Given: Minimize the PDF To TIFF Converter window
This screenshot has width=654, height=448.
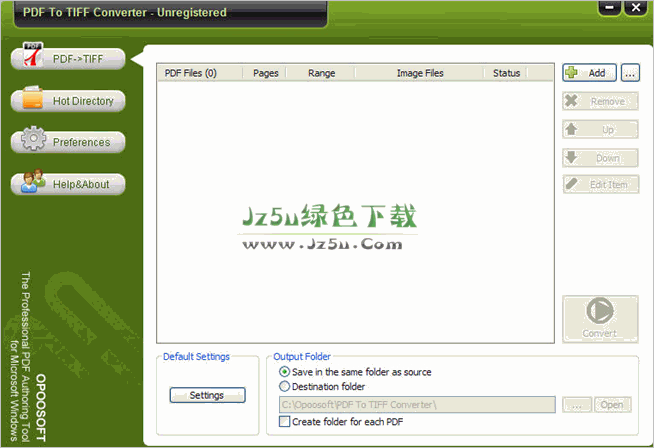Looking at the screenshot, I should (x=610, y=8).
